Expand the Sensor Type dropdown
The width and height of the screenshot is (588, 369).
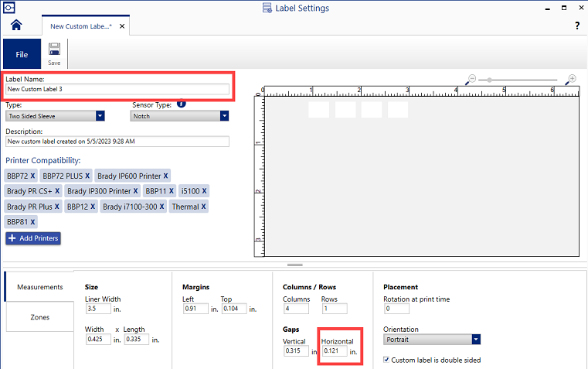coord(224,116)
